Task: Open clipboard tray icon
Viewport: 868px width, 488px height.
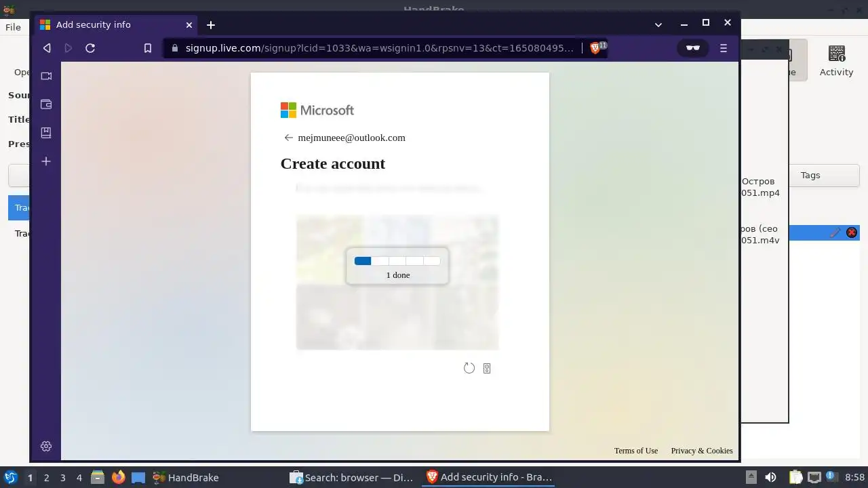Action: pyautogui.click(x=795, y=477)
